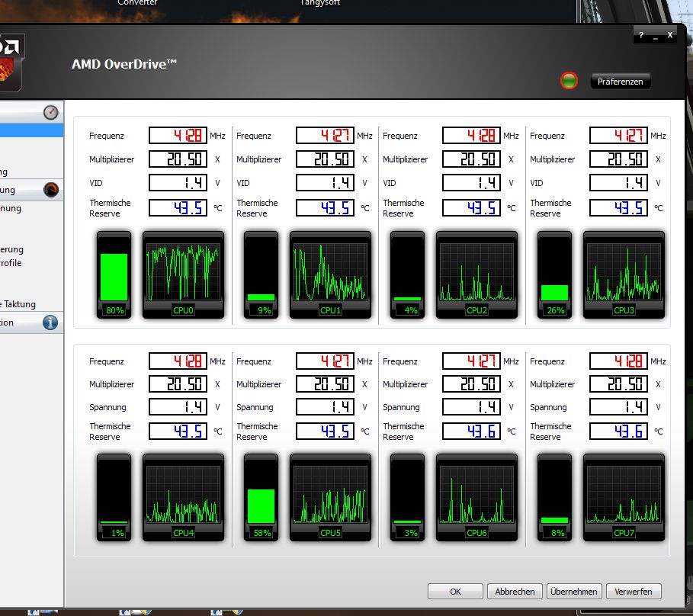Select CPU5 Spannung value field
Viewport: 693px width, 616px height.
pyautogui.click(x=325, y=406)
